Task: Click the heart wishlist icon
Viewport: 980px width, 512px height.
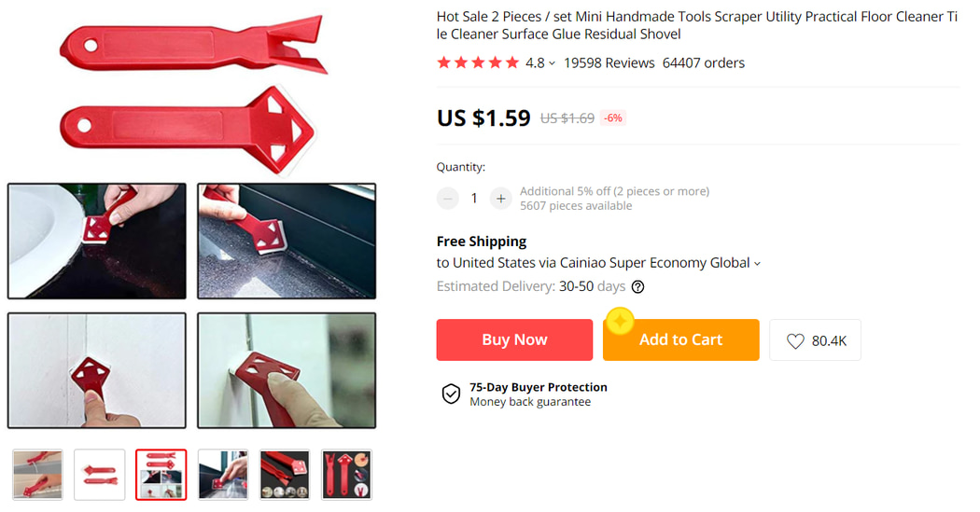Action: pyautogui.click(x=795, y=341)
